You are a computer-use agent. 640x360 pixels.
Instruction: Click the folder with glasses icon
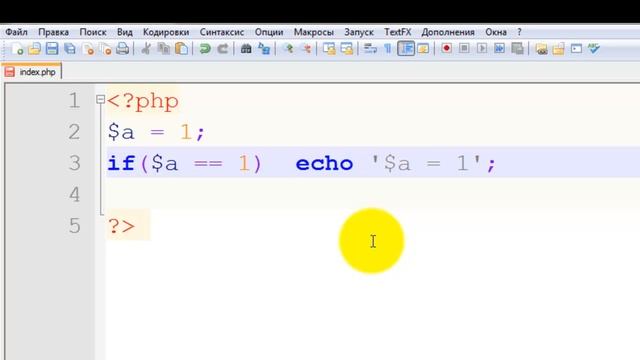541,49
